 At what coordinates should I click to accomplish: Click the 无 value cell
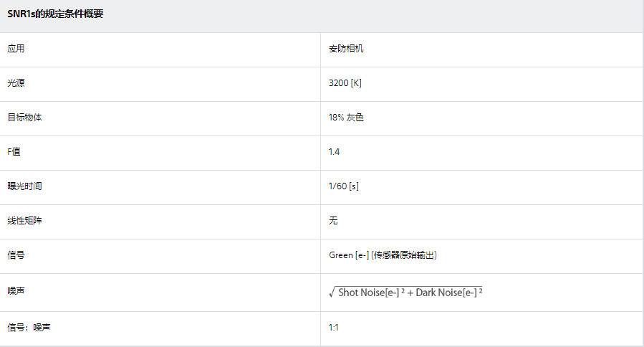(x=333, y=221)
